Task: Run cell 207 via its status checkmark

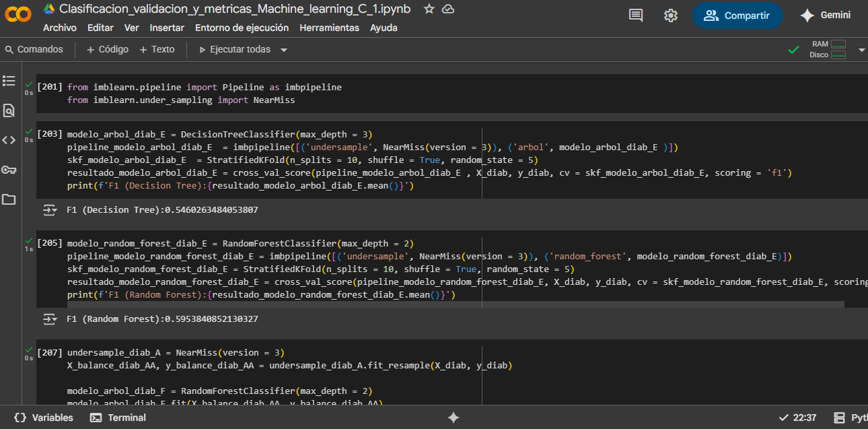Action: tap(29, 350)
